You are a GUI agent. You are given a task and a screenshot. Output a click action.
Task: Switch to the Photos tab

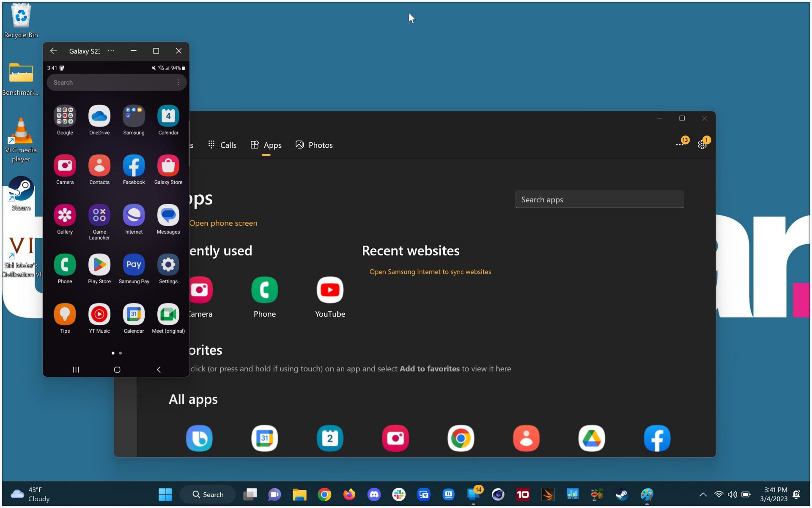[x=314, y=145]
